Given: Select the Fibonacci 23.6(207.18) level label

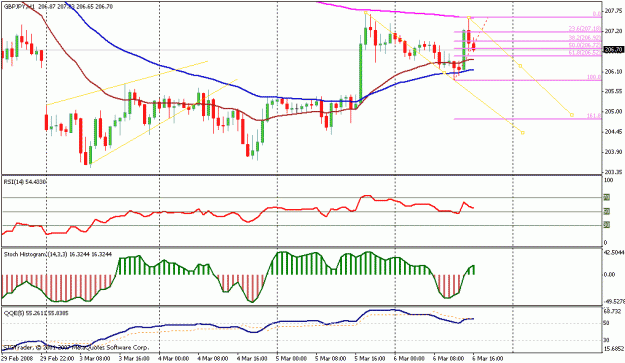Looking at the screenshot, I should (584, 29).
